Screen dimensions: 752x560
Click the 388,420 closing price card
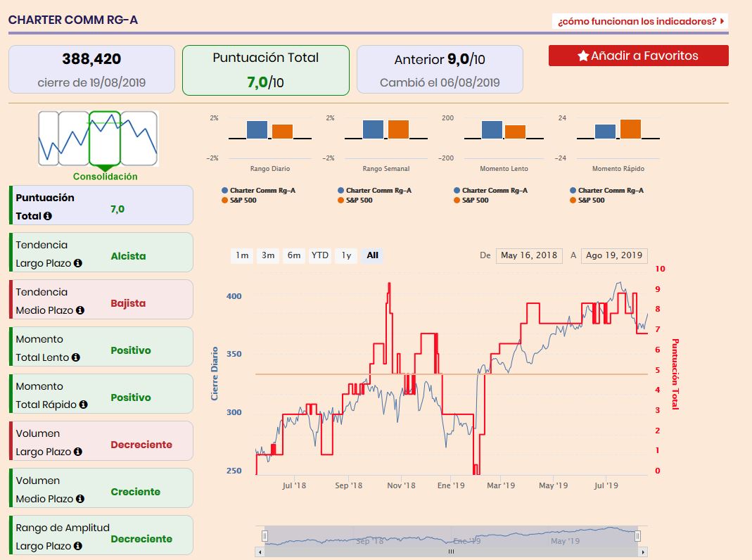pyautogui.click(x=91, y=70)
